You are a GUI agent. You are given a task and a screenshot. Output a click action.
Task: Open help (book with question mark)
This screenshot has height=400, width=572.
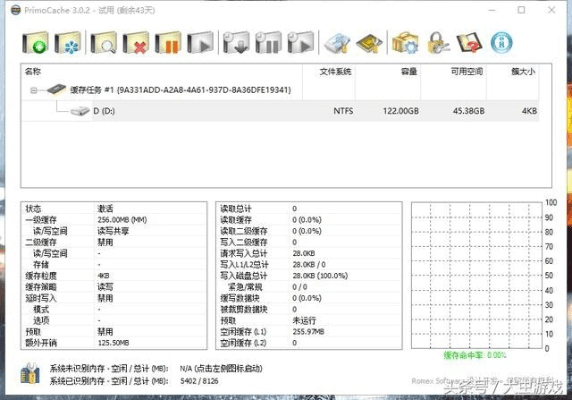point(469,43)
